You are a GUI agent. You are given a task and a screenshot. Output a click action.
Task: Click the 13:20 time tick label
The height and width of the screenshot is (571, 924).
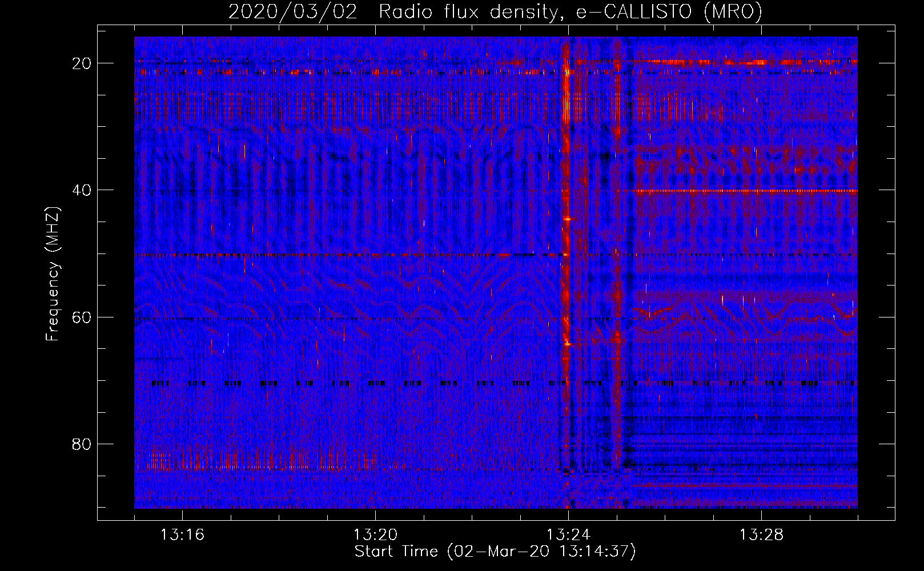tap(375, 535)
